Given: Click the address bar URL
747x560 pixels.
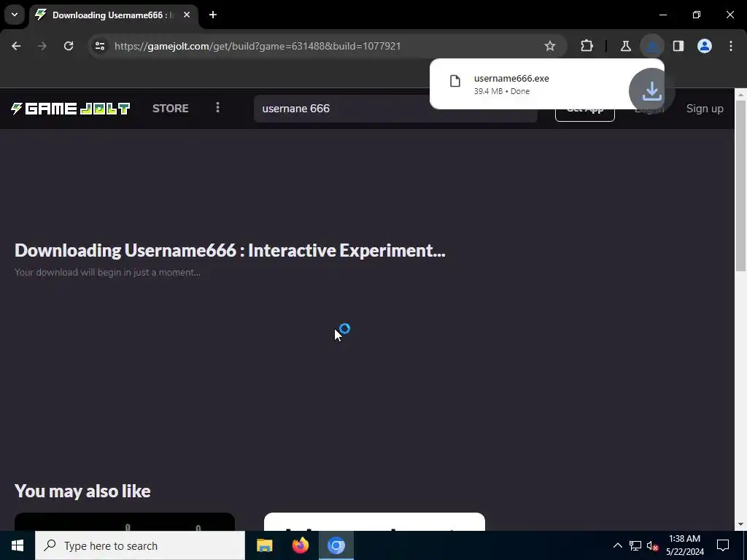Looking at the screenshot, I should [x=258, y=46].
